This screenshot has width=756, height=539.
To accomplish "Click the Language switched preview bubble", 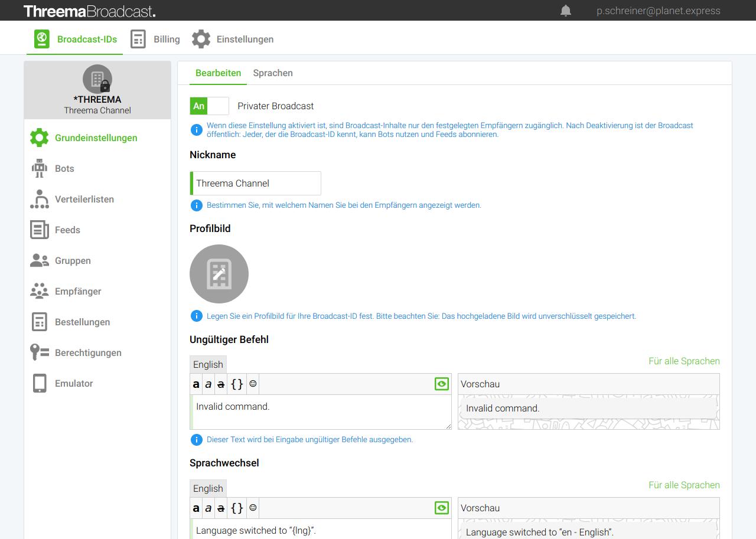I will click(x=588, y=531).
